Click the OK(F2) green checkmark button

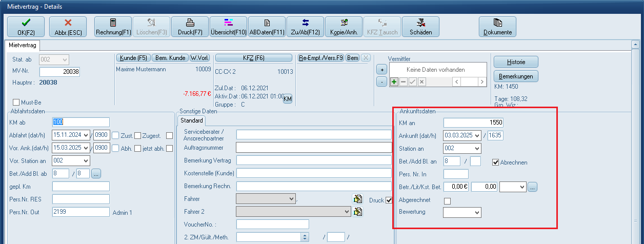26,27
